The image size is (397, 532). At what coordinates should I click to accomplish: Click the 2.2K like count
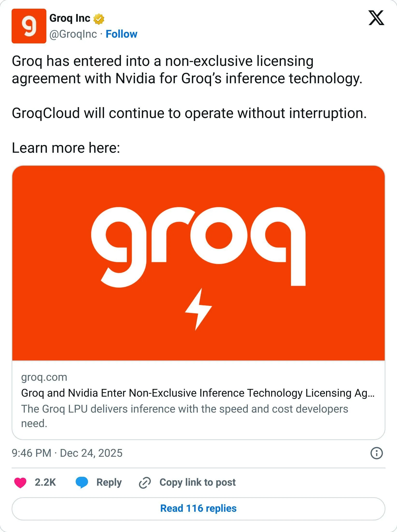click(x=45, y=483)
